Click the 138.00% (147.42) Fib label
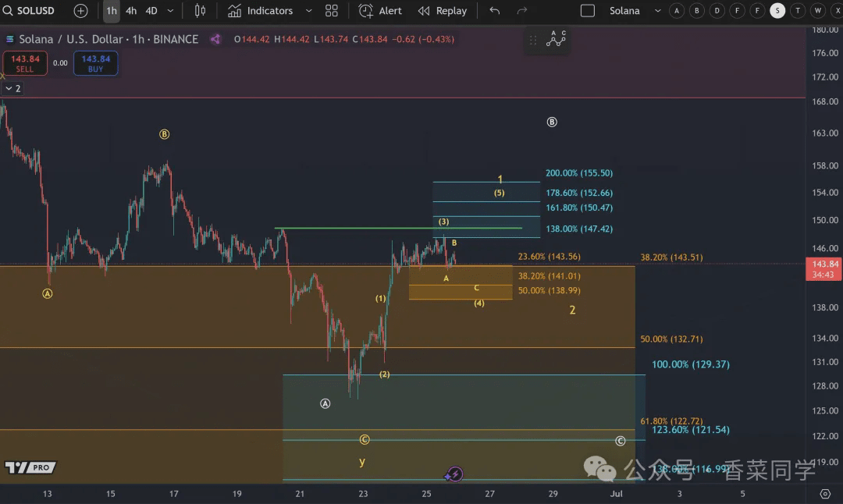The image size is (843, 504). (x=579, y=229)
